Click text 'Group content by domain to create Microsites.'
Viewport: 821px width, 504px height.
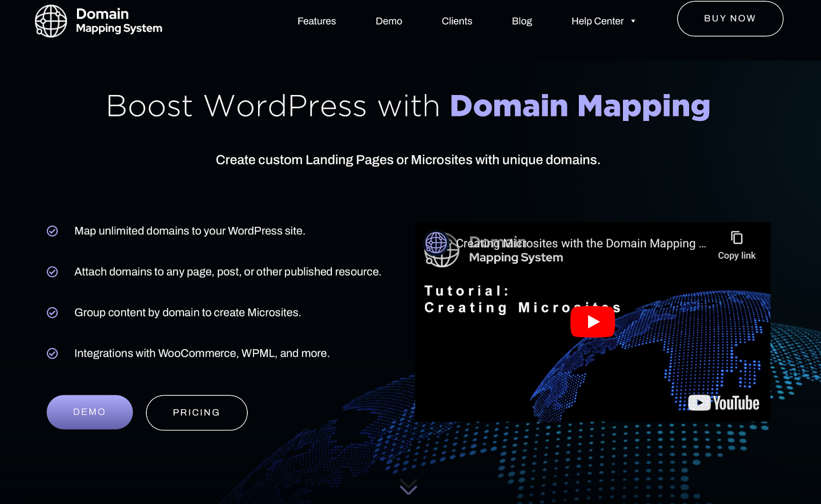tap(188, 313)
